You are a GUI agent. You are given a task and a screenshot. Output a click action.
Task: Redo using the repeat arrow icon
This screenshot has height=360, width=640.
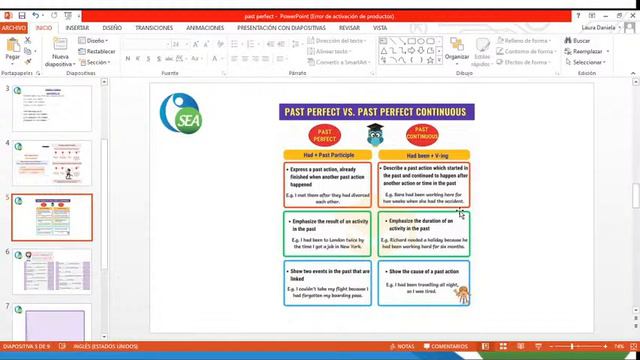point(54,16)
